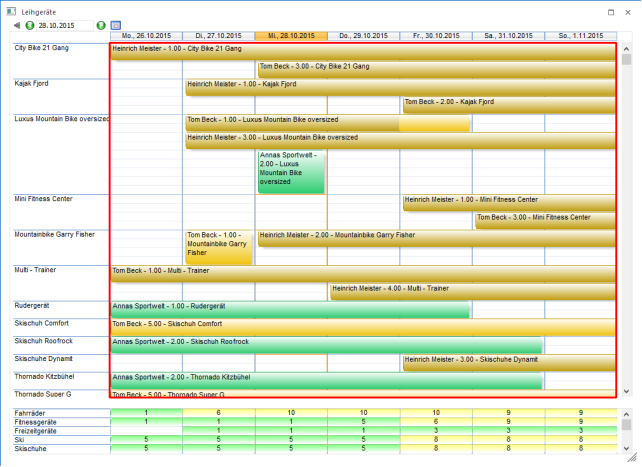Viewport: 642px width, 467px height.
Task: Go to previous date with green arrow
Action: coord(30,24)
